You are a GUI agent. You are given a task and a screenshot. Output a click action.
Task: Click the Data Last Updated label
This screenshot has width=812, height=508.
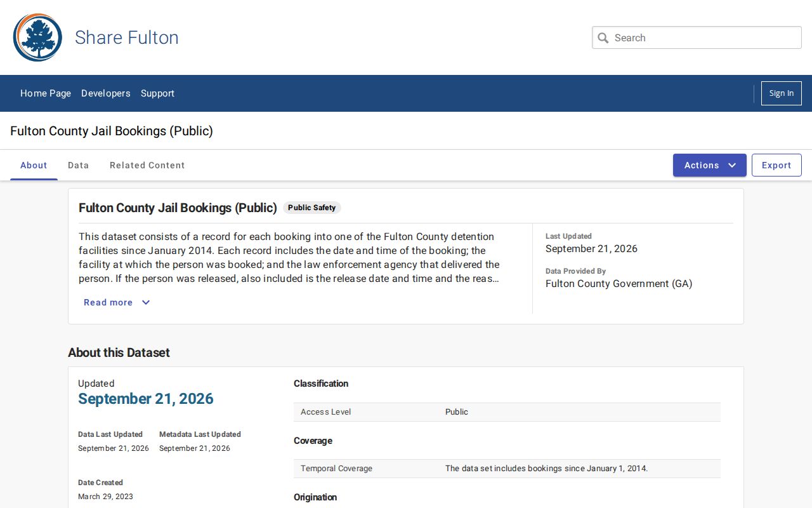click(110, 434)
